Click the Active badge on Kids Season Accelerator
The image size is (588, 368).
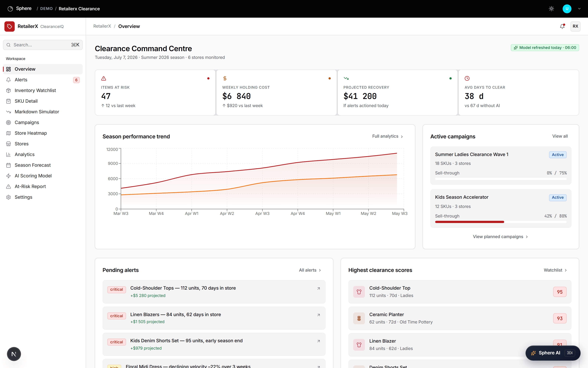click(x=558, y=197)
